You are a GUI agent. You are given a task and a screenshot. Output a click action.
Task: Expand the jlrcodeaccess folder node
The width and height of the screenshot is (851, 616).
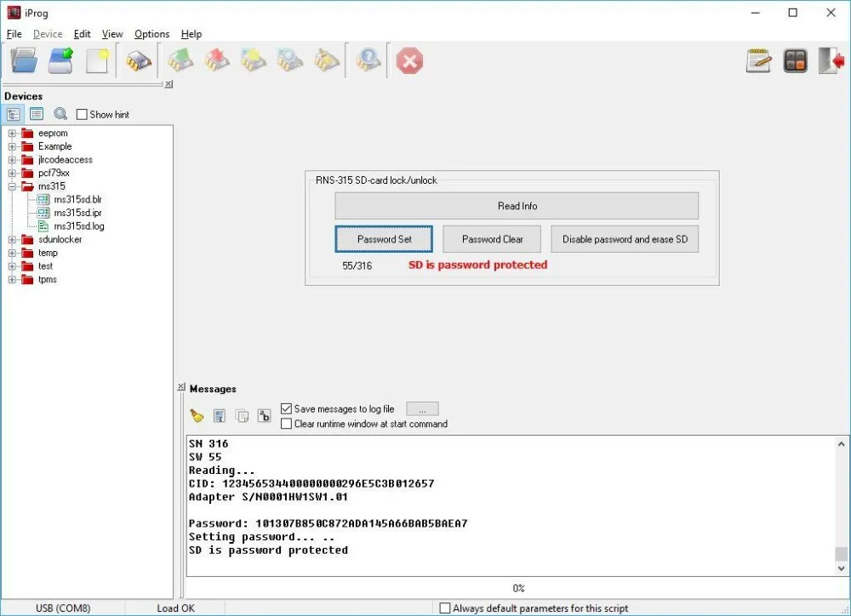pyautogui.click(x=12, y=160)
